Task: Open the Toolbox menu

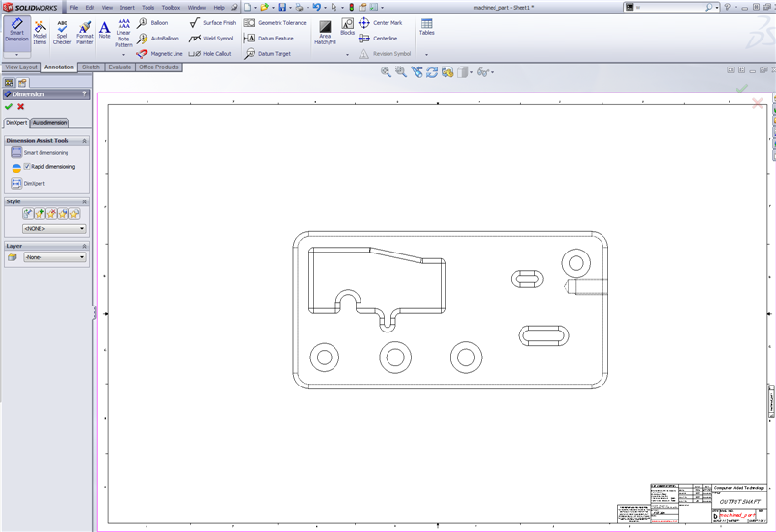Action: pyautogui.click(x=171, y=8)
